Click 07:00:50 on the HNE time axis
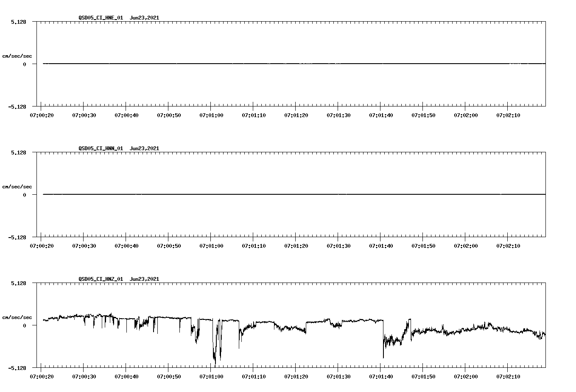Image resolution: width=576 pixels, height=392 pixels. [x=169, y=115]
